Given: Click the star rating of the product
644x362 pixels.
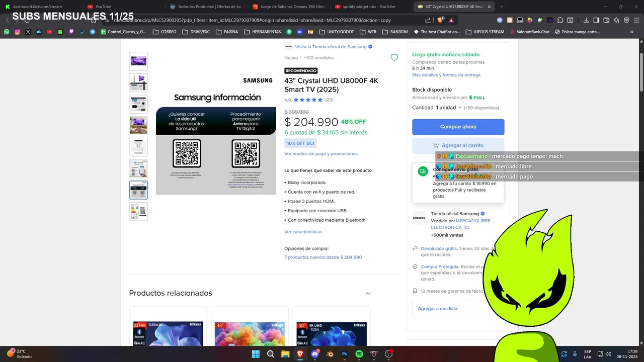Looking at the screenshot, I should (308, 100).
